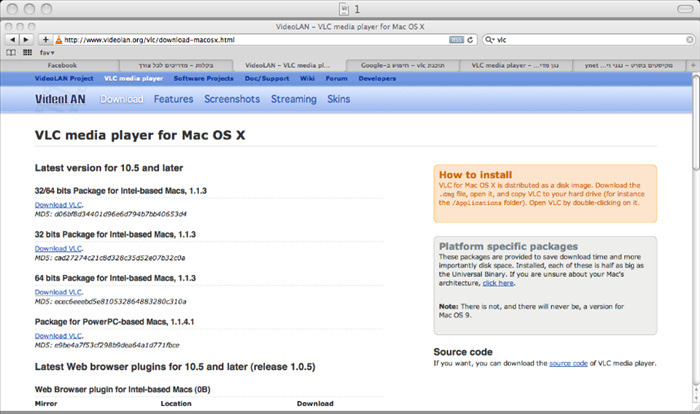
Task: Click the MD5 hash starting d06bf8d3
Action: coord(121,214)
